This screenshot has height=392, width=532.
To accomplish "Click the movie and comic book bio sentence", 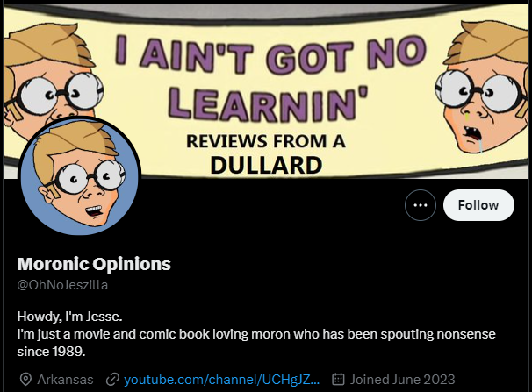I will [256, 334].
